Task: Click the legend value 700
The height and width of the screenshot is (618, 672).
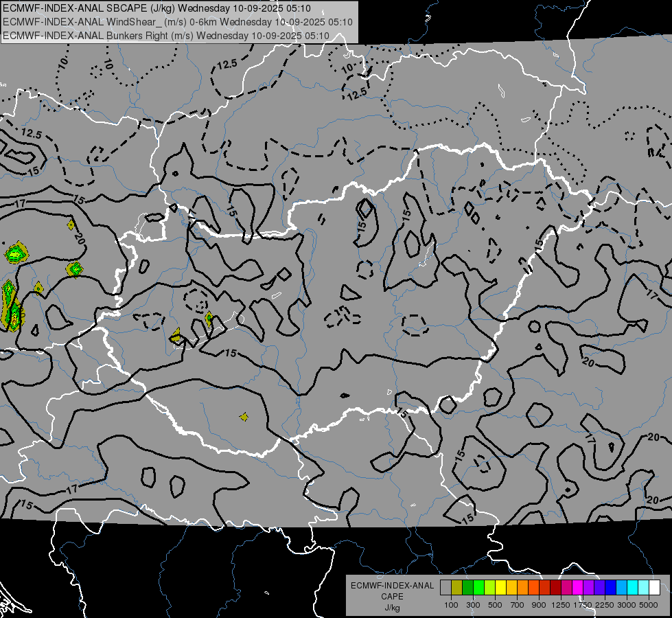Action: pos(518,605)
